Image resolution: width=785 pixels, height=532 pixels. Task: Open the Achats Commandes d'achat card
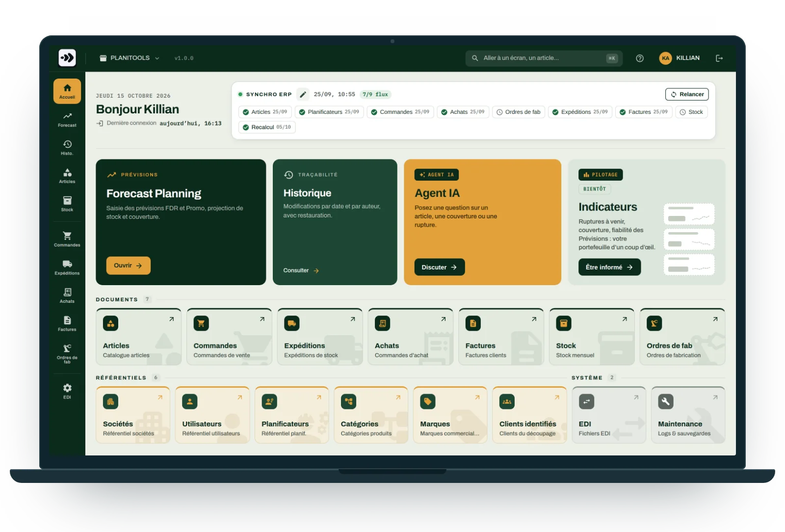[411, 337]
